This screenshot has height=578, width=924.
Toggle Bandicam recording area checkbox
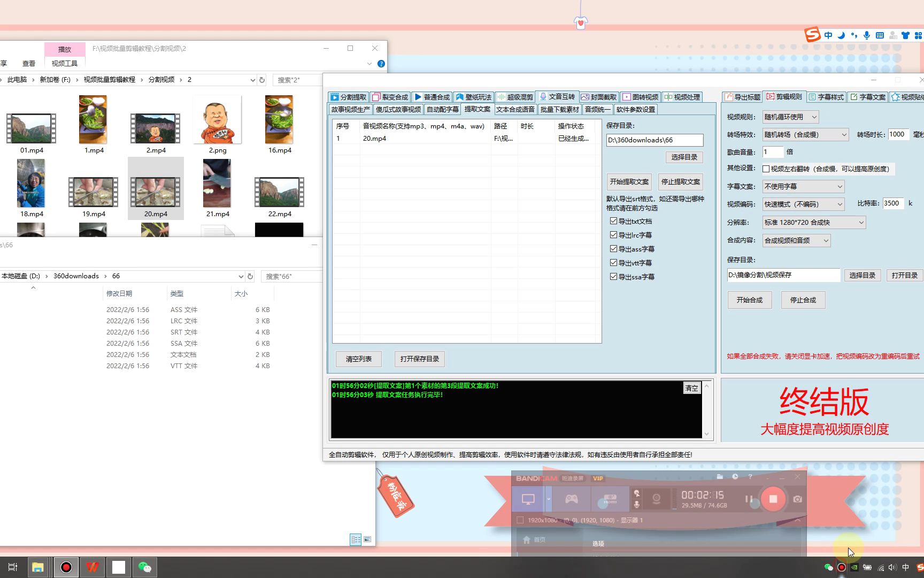pos(520,520)
